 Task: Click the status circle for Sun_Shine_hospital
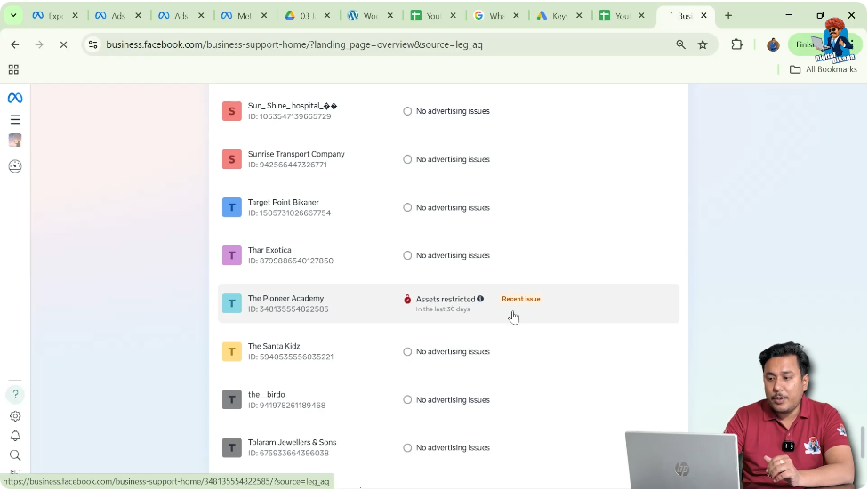pyautogui.click(x=407, y=111)
